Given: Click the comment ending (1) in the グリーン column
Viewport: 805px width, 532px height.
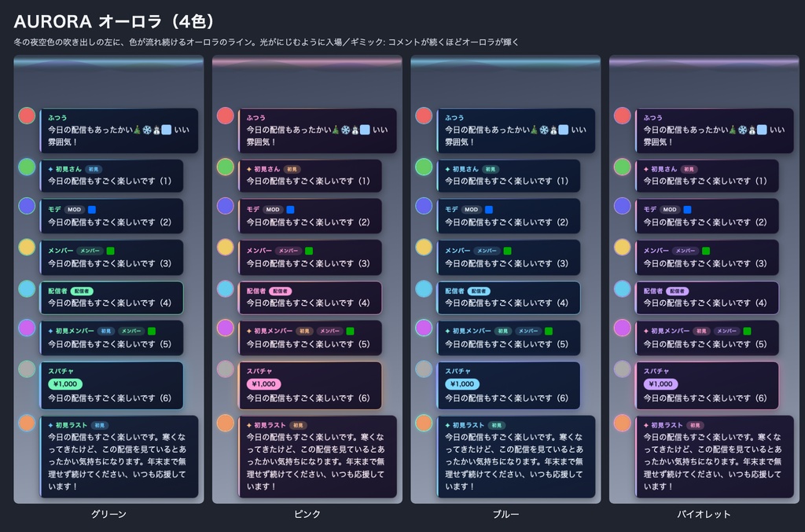Looking at the screenshot, I should point(109,181).
